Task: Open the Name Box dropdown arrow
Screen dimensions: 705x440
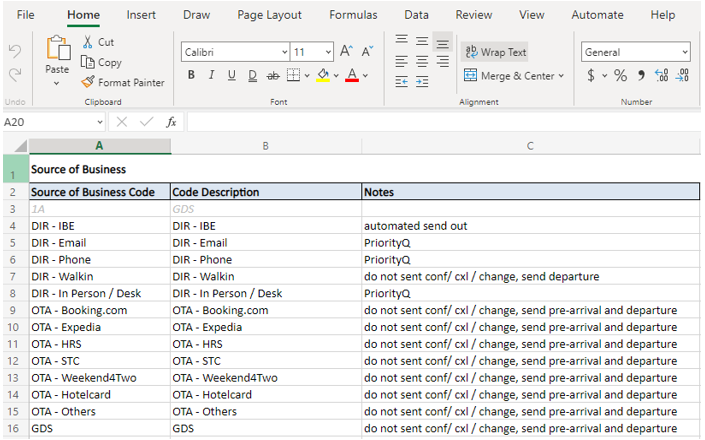Action: pyautogui.click(x=100, y=122)
